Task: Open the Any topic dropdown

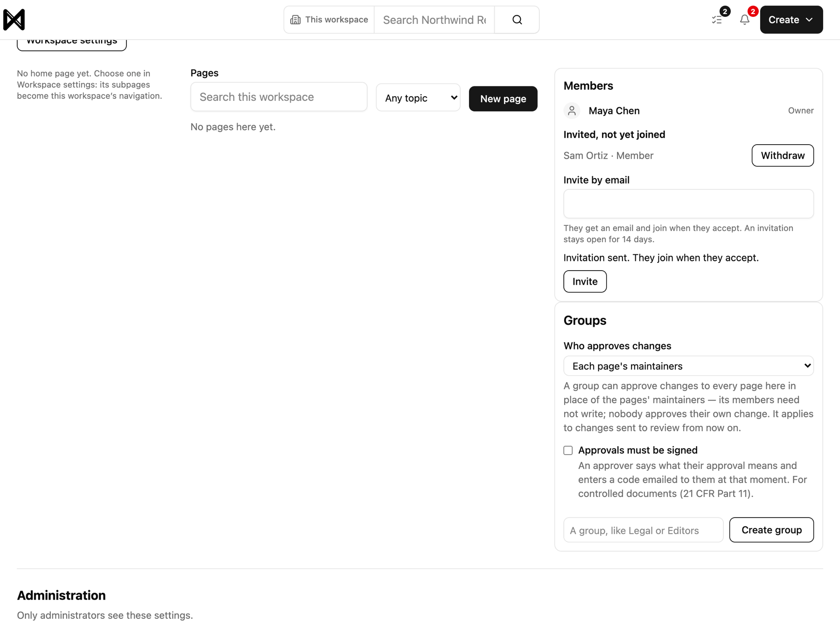Action: click(418, 98)
